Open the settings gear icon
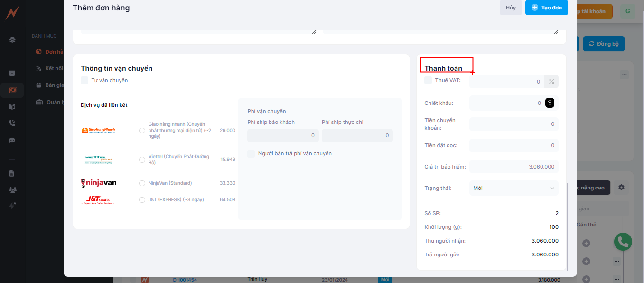Screen dimensions: 644x283 [x=621, y=188]
